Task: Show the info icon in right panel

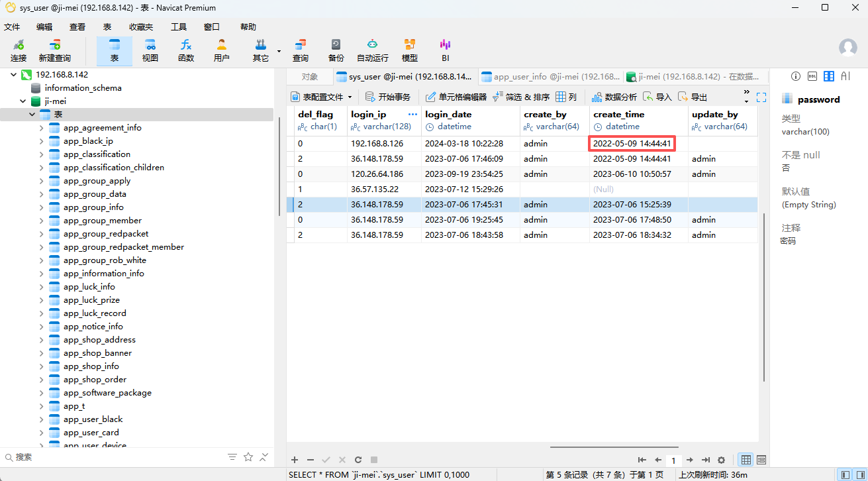Action: (796, 76)
